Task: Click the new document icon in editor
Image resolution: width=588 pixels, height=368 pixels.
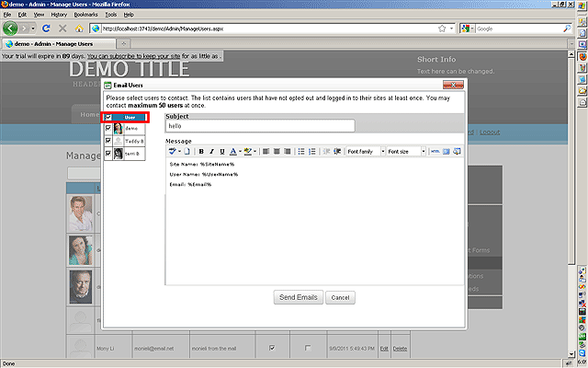Action: [187, 151]
